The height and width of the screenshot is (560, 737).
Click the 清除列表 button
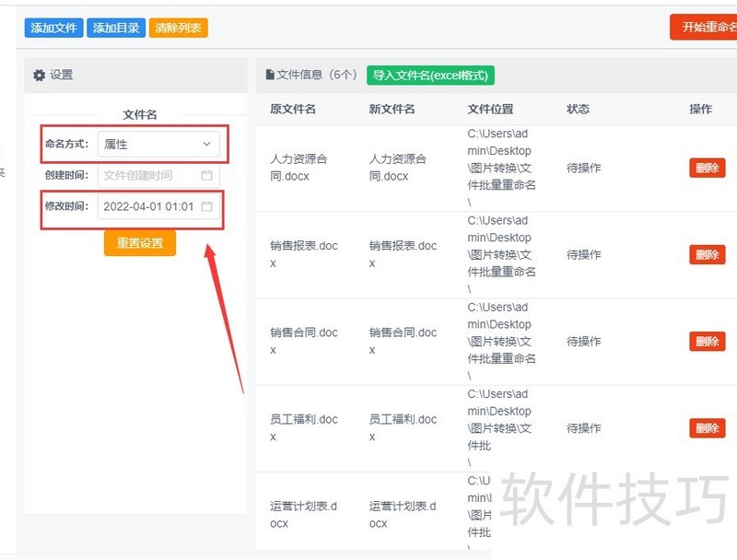tap(179, 28)
